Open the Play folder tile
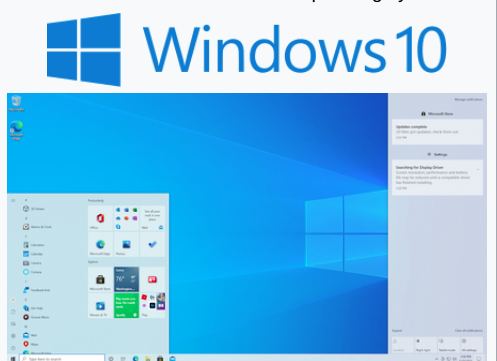 click(x=152, y=305)
